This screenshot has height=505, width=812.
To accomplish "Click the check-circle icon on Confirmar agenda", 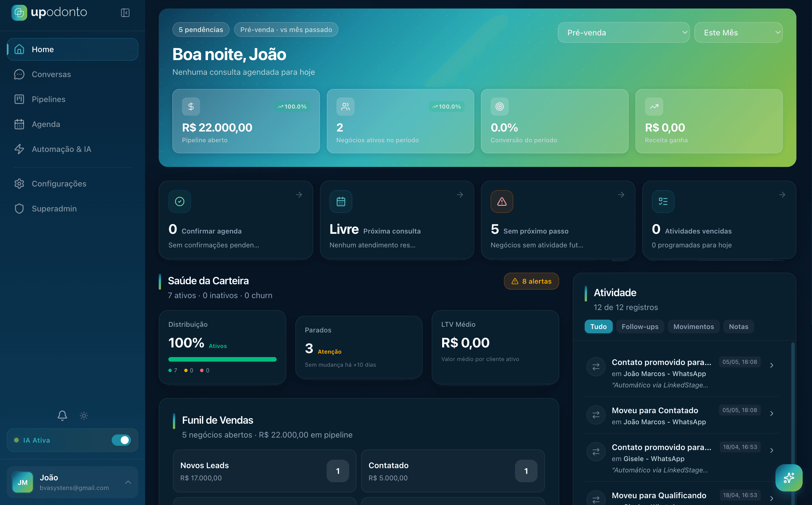I will point(180,201).
